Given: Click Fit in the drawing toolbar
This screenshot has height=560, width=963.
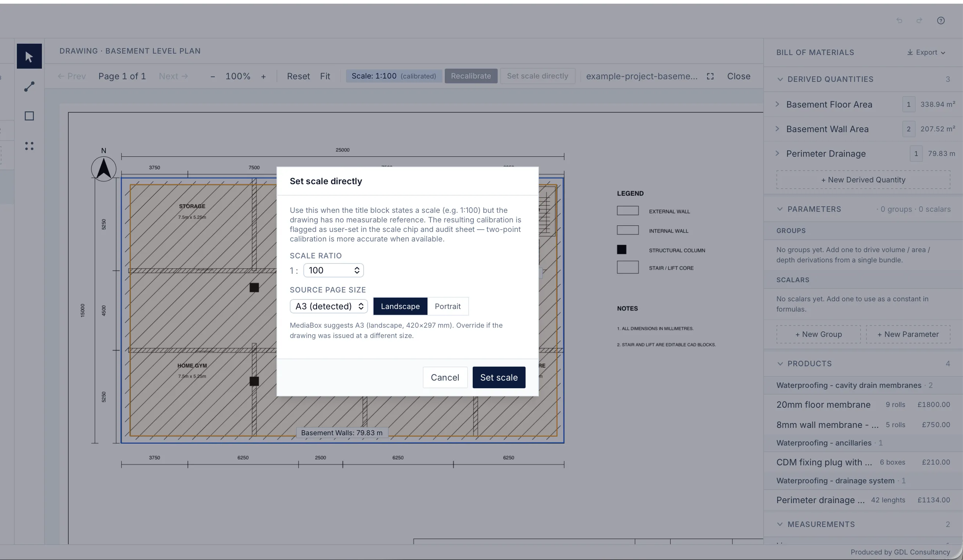Looking at the screenshot, I should (325, 76).
